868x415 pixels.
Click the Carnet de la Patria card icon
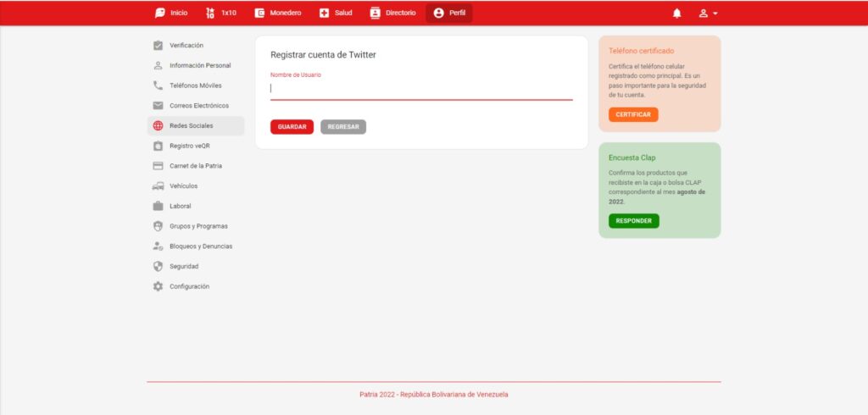point(158,166)
